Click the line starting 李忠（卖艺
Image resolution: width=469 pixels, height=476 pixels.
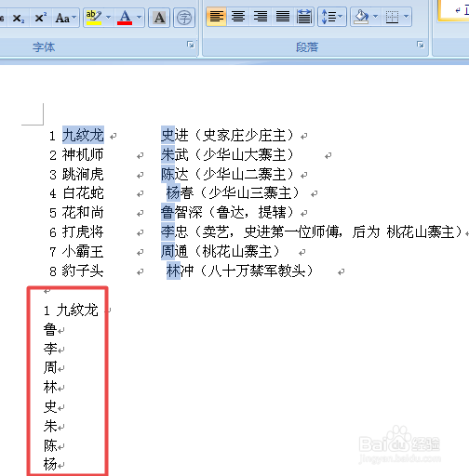coord(312,232)
